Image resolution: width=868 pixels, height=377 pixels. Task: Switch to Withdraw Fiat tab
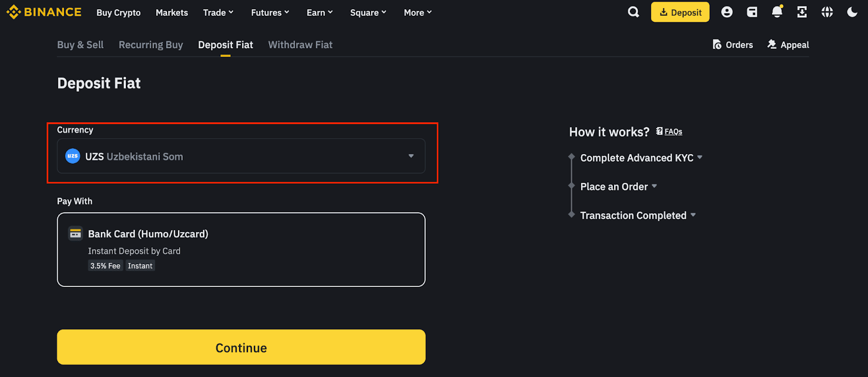click(300, 45)
